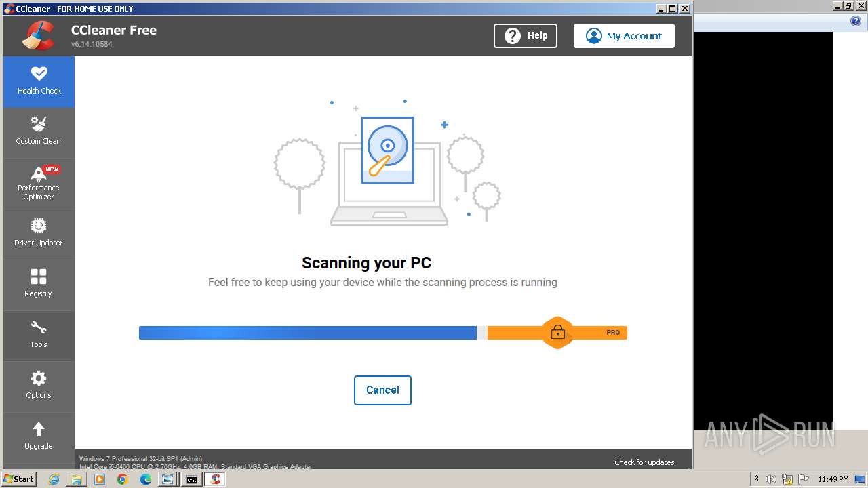The image size is (868, 488).
Task: Minimize the CCleaner window
Action: [x=661, y=8]
